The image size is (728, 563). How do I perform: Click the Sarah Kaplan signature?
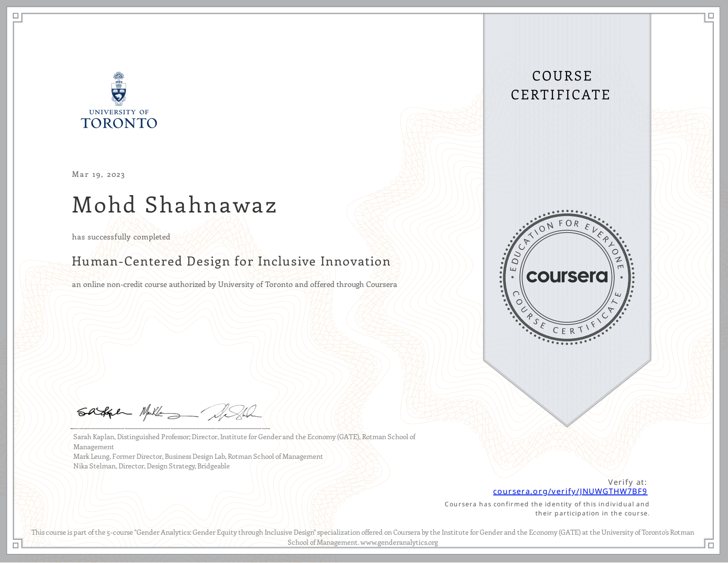tap(104, 412)
